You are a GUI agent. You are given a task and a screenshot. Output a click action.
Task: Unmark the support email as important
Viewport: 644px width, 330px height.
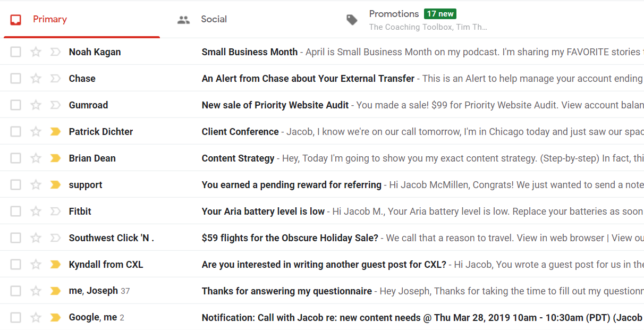tap(55, 185)
